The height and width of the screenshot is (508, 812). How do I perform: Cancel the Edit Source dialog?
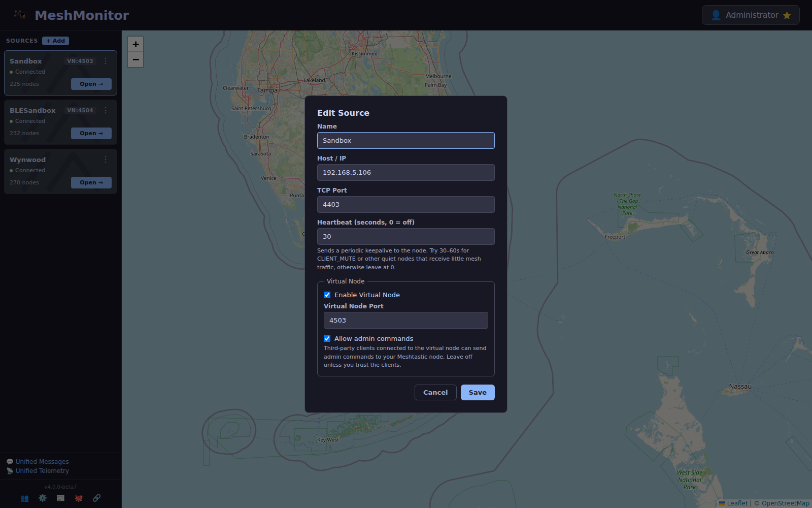(x=435, y=393)
